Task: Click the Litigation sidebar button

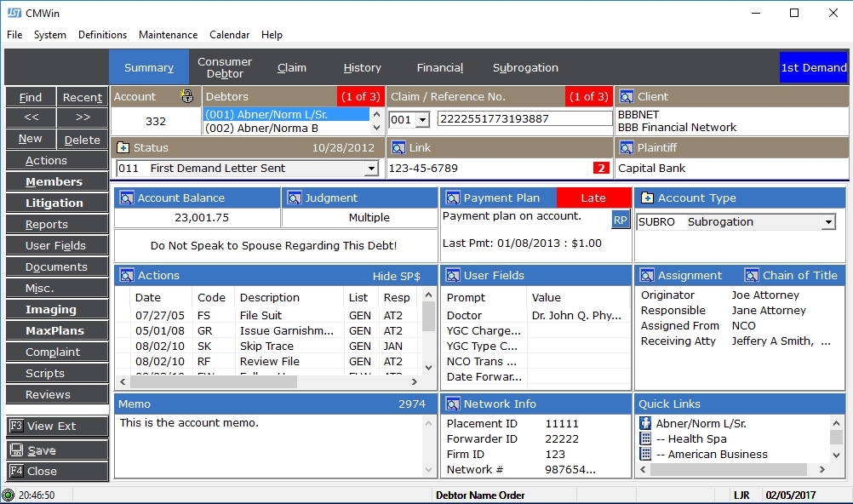Action: pos(54,203)
